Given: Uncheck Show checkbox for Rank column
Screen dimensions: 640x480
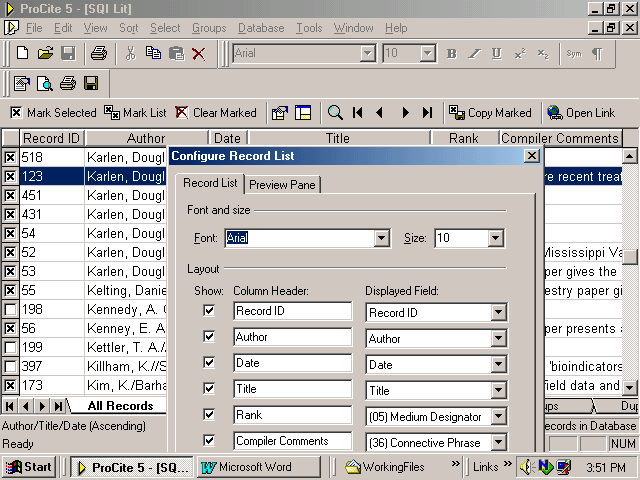Looking at the screenshot, I should [x=209, y=414].
